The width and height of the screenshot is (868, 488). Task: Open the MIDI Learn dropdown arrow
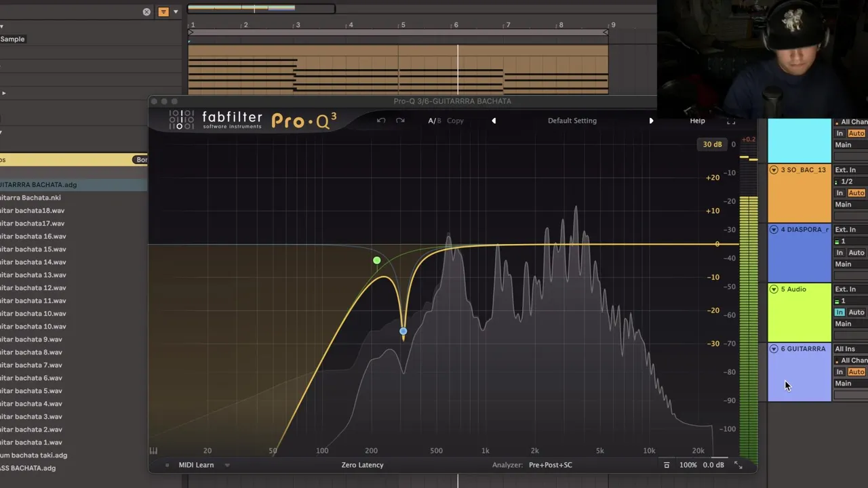tap(227, 465)
